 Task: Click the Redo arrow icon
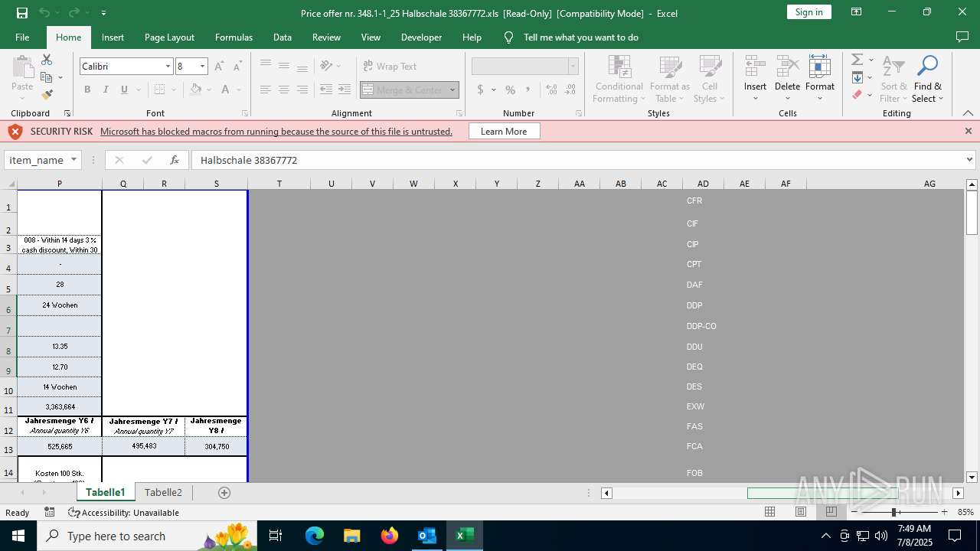(x=73, y=13)
